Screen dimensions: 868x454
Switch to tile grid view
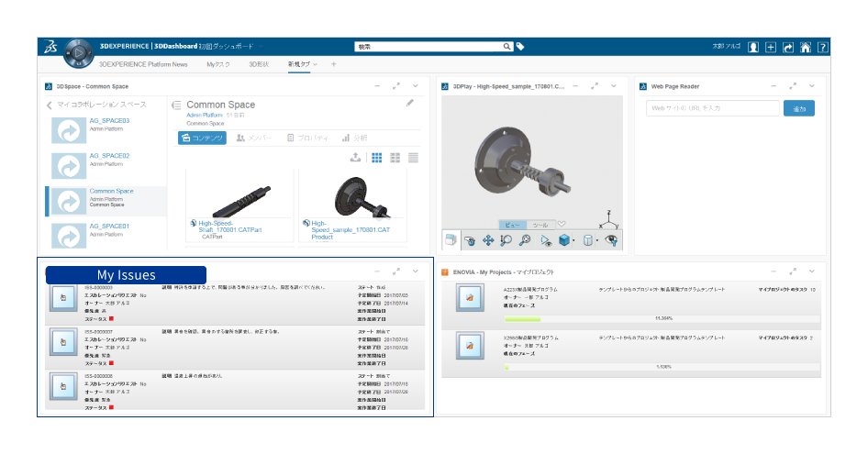377,158
